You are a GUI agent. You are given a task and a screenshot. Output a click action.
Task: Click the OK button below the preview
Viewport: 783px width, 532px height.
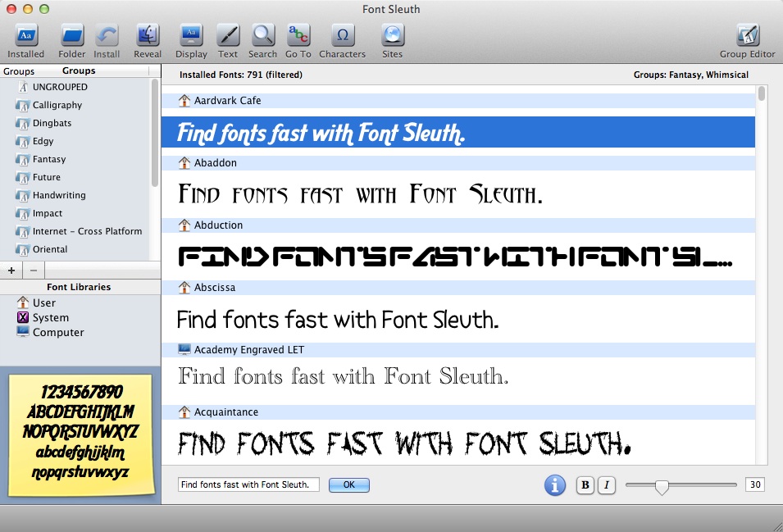click(348, 484)
